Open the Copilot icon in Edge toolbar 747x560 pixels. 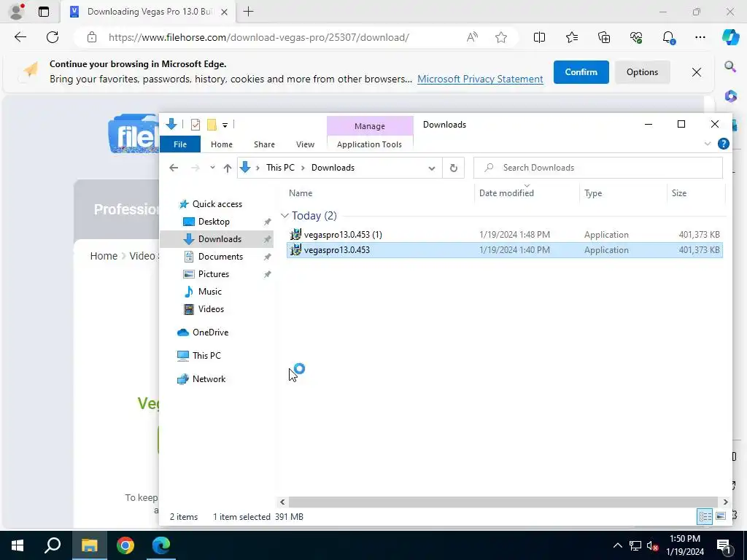click(730, 37)
